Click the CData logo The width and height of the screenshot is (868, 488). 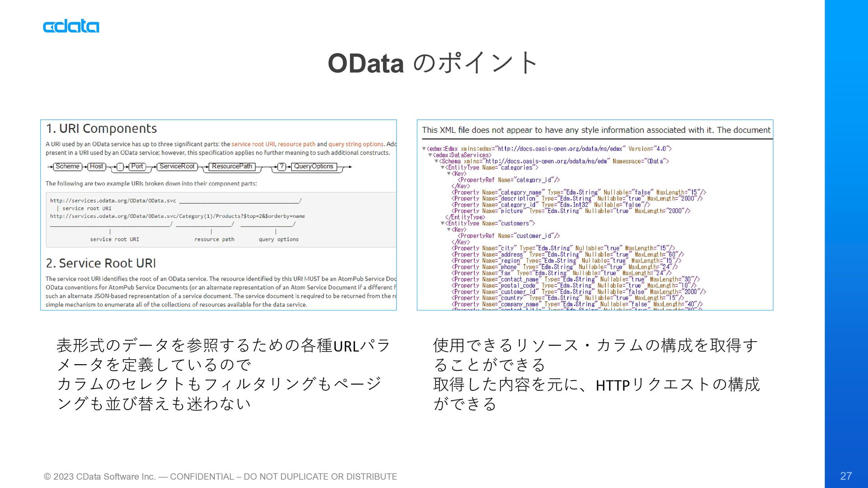pos(71,26)
